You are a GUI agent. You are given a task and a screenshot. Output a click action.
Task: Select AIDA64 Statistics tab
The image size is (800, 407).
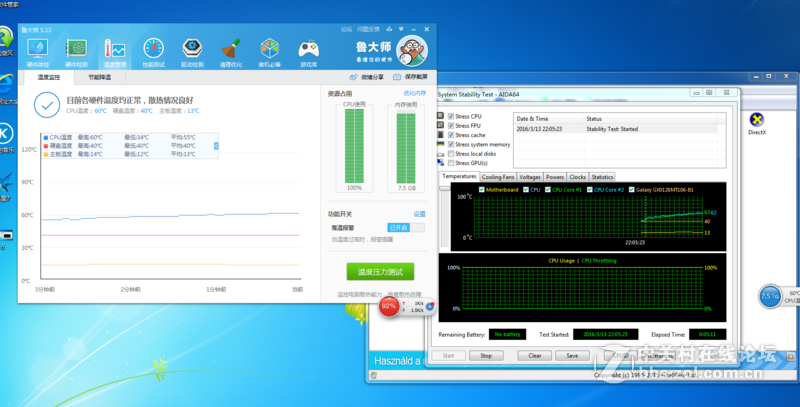coord(602,177)
